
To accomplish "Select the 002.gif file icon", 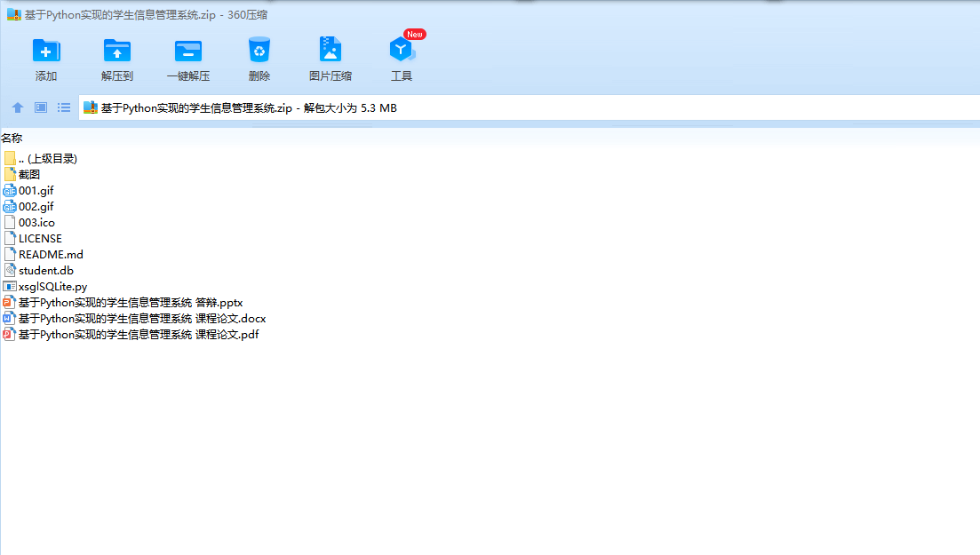I will [10, 206].
